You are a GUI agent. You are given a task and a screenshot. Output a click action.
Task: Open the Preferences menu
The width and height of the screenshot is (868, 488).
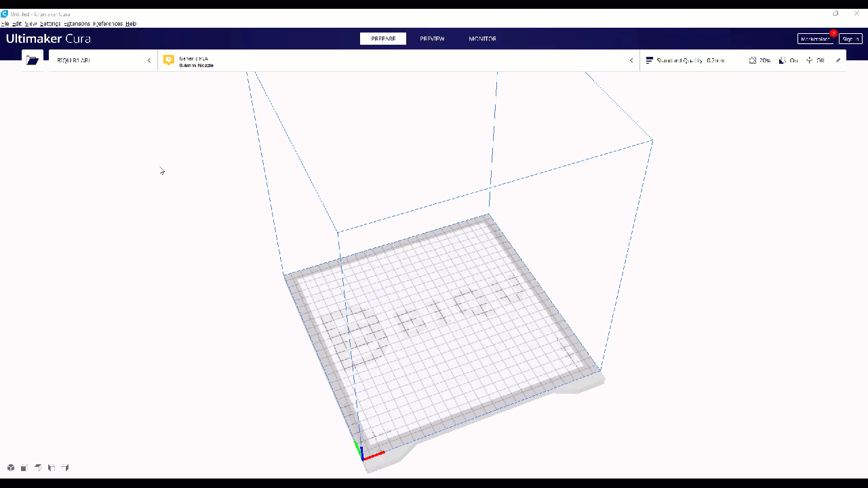click(x=108, y=24)
